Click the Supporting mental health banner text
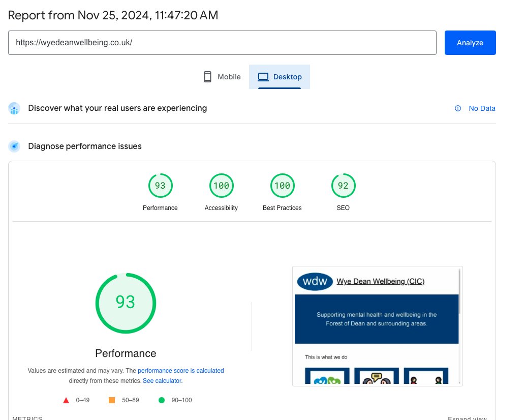The image size is (525, 420). 376,319
